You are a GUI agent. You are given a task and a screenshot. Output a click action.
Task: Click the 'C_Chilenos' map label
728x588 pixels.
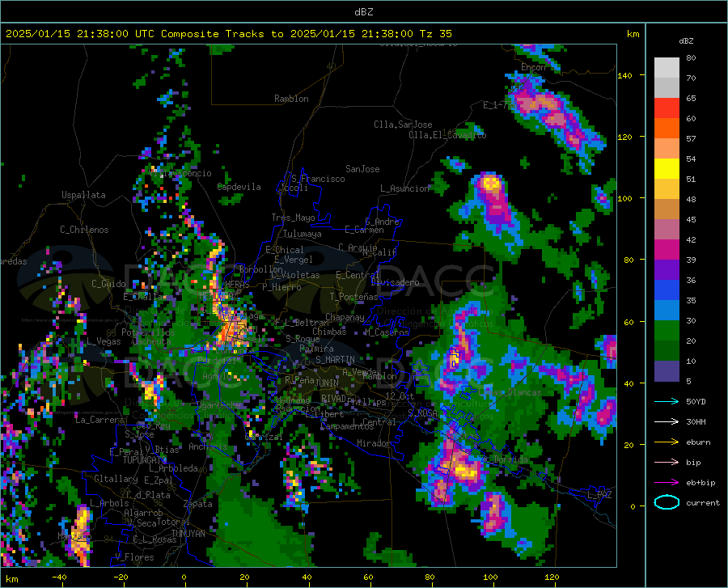84,230
